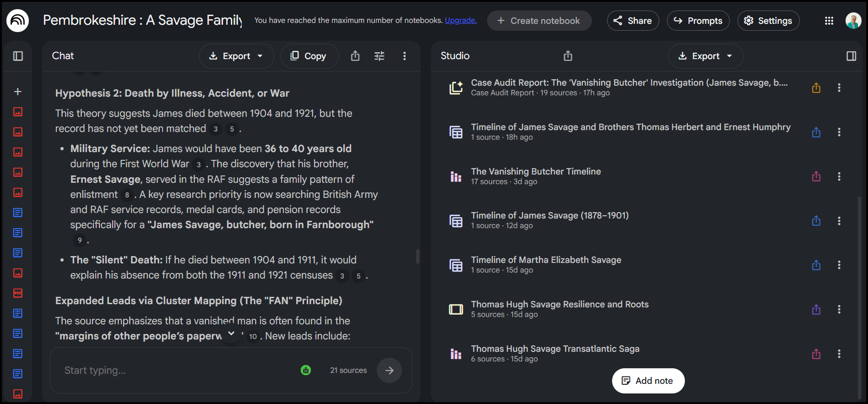Click the Studio panel vertical scrollbar
The image size is (868, 404).
[x=859, y=298]
